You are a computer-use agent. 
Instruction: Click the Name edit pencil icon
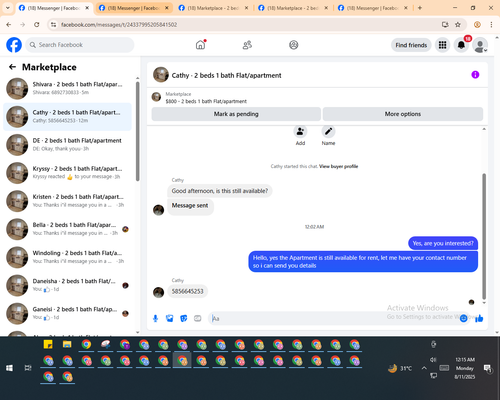tap(328, 132)
